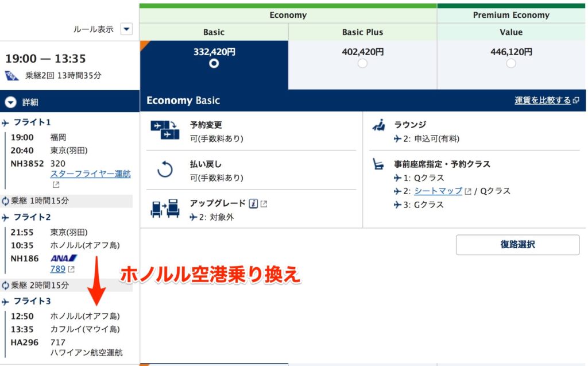The width and height of the screenshot is (588, 366).
Task: Click the airplane icon before the シートマップ link
Action: [x=397, y=191]
